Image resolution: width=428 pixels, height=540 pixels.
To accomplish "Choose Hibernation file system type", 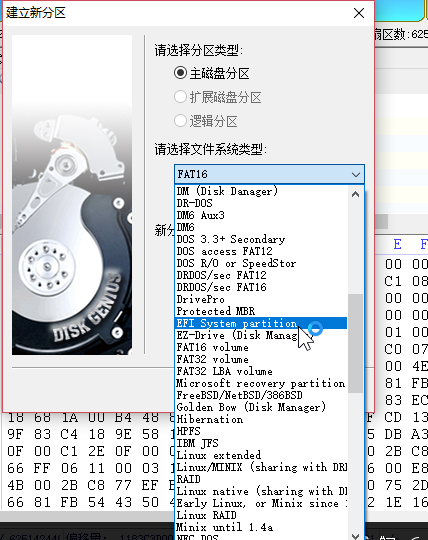I will 261,419.
